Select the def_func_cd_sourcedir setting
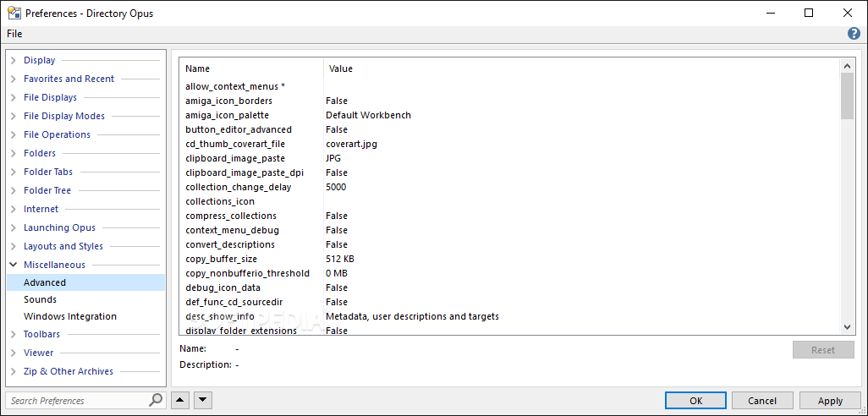 [236, 302]
